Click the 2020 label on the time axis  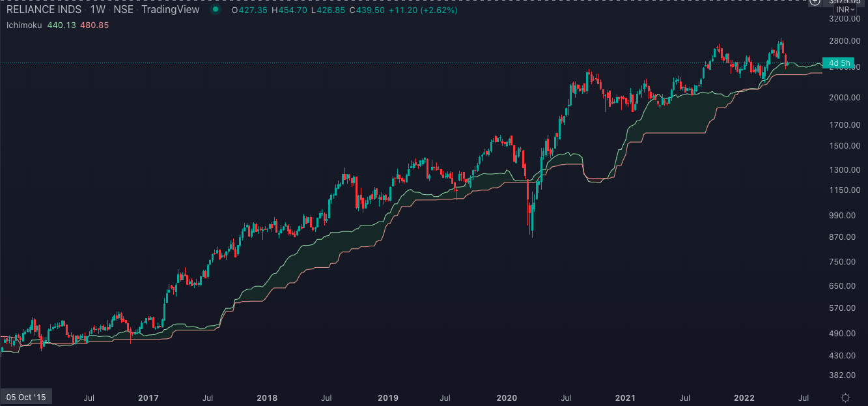[x=507, y=398]
